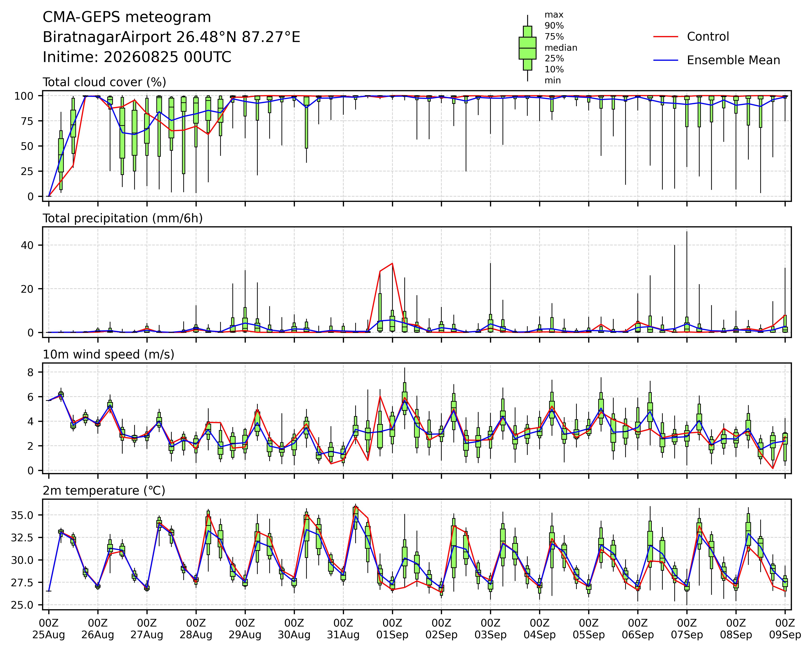Click the 10m wind speed panel title

(108, 355)
